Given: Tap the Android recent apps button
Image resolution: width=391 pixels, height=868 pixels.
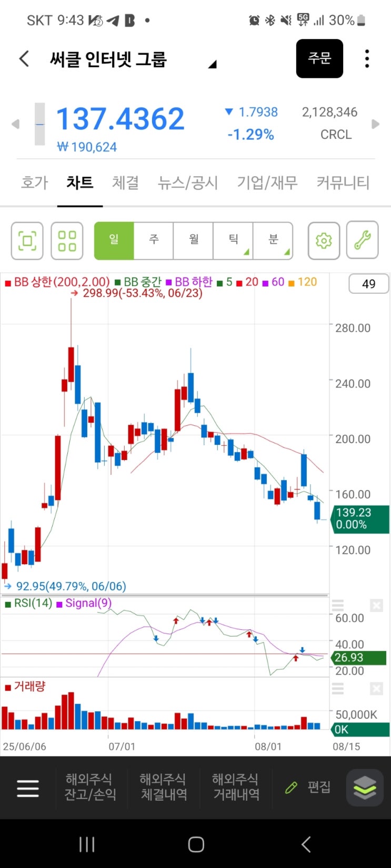Looking at the screenshot, I should (87, 844).
